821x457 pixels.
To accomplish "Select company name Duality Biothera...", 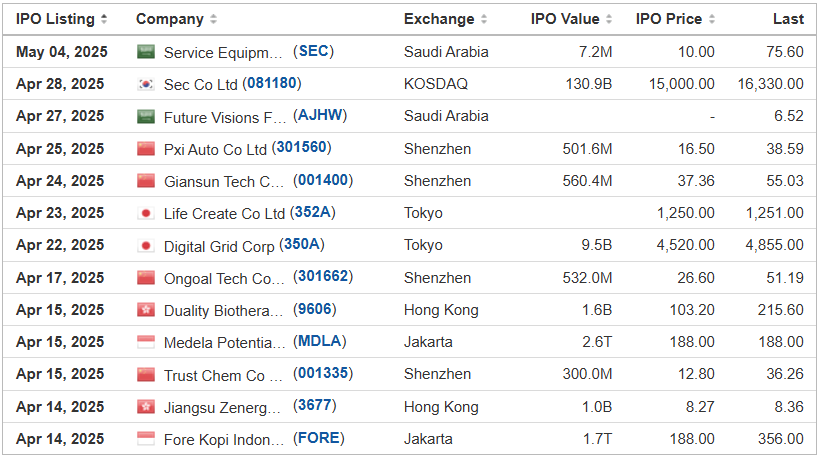I will click(x=224, y=311).
